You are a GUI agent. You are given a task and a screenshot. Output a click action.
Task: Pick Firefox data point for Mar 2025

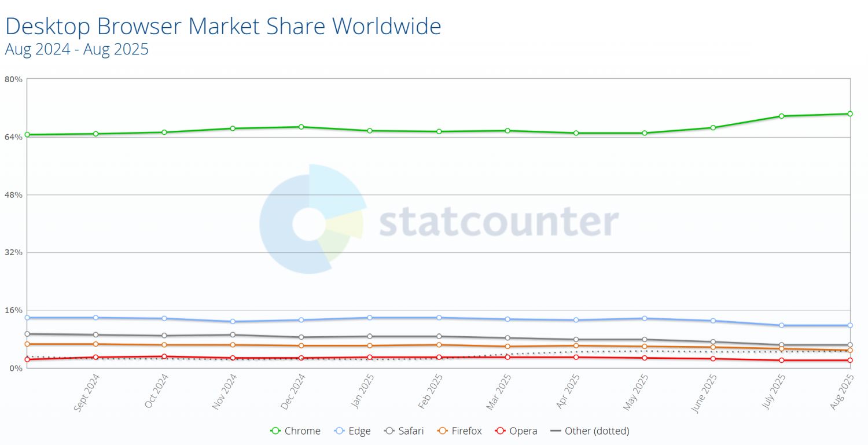tap(507, 347)
